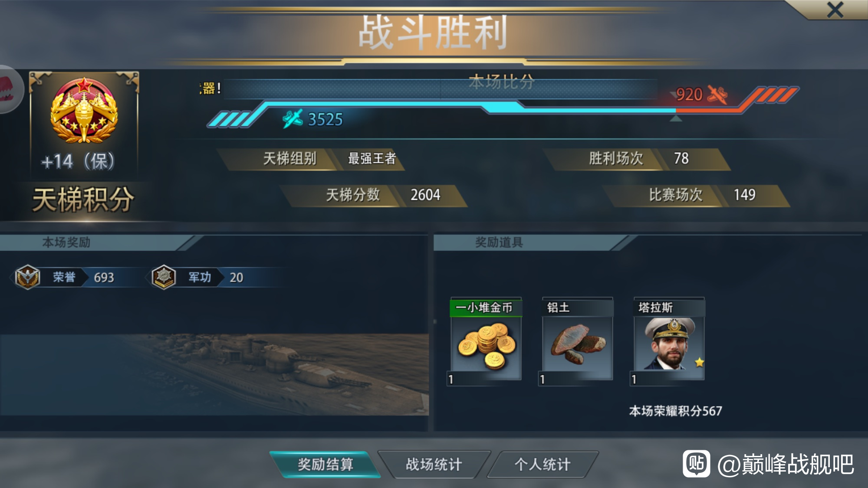This screenshot has height=488, width=868.
Task: Click the red team plane icon
Action: [717, 95]
